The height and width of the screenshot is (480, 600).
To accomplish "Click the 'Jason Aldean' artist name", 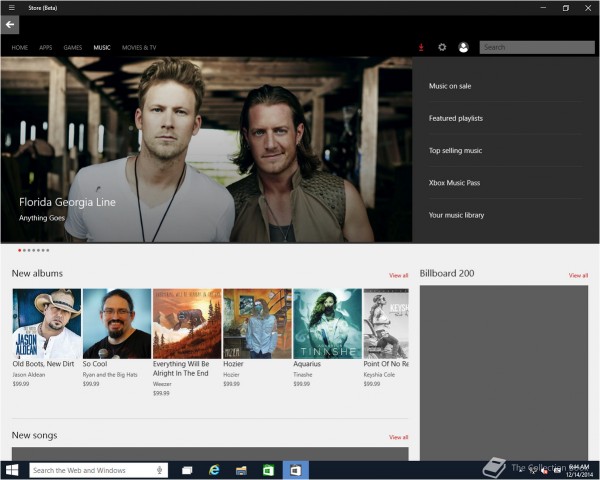I will [x=29, y=375].
